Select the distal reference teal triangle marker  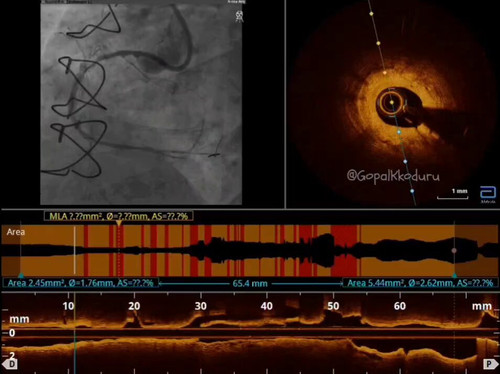click(x=21, y=275)
